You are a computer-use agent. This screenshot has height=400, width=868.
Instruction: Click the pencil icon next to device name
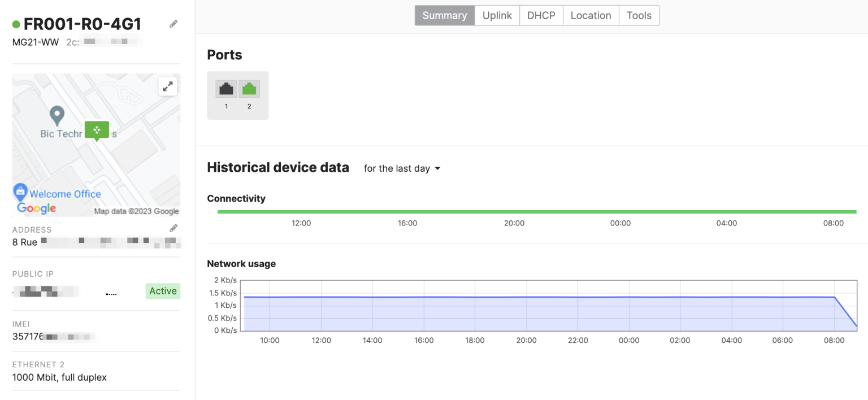[173, 24]
